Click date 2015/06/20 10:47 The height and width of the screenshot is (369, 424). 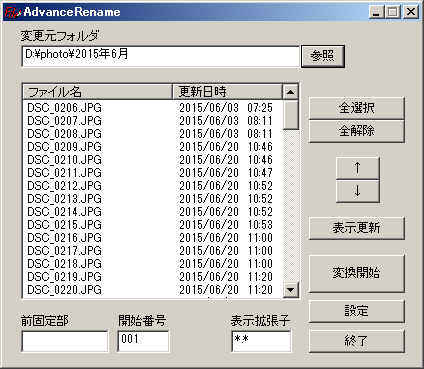[x=226, y=173]
